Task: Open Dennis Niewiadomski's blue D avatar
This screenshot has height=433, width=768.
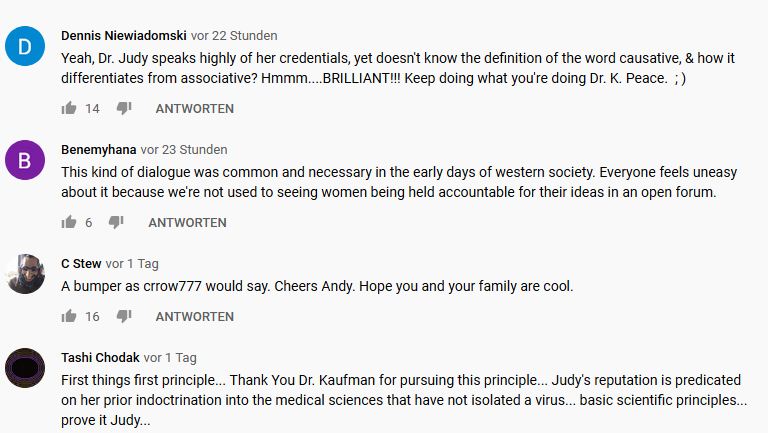Action: pyautogui.click(x=25, y=46)
